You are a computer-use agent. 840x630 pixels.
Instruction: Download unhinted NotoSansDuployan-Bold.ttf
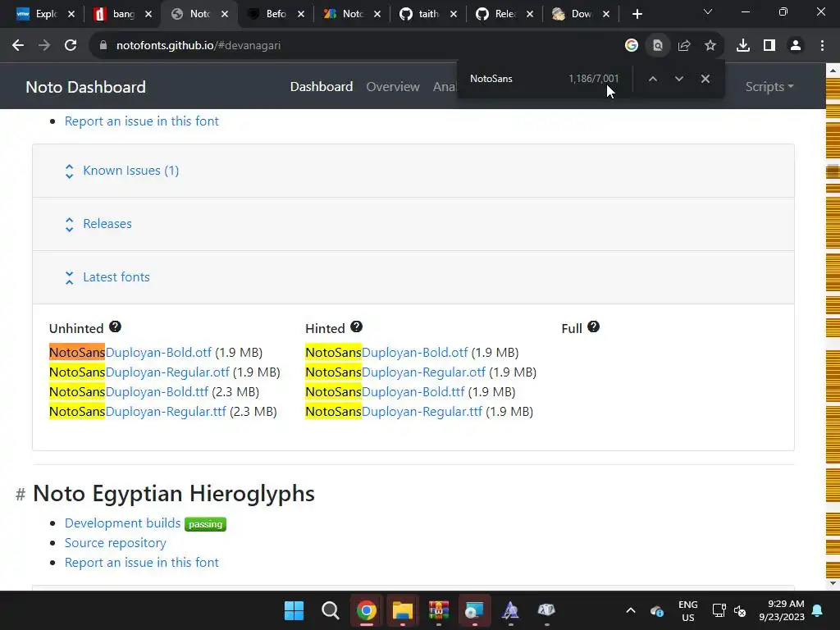(x=129, y=391)
